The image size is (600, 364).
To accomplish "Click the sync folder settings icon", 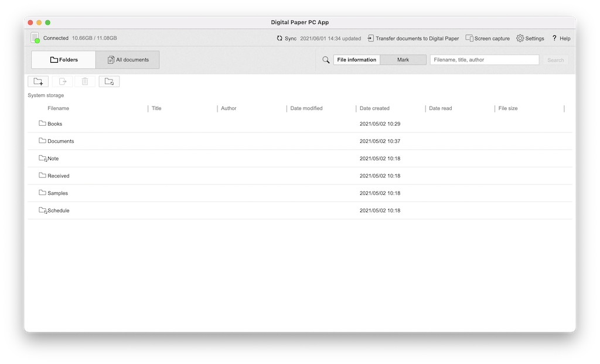I will [x=109, y=82].
